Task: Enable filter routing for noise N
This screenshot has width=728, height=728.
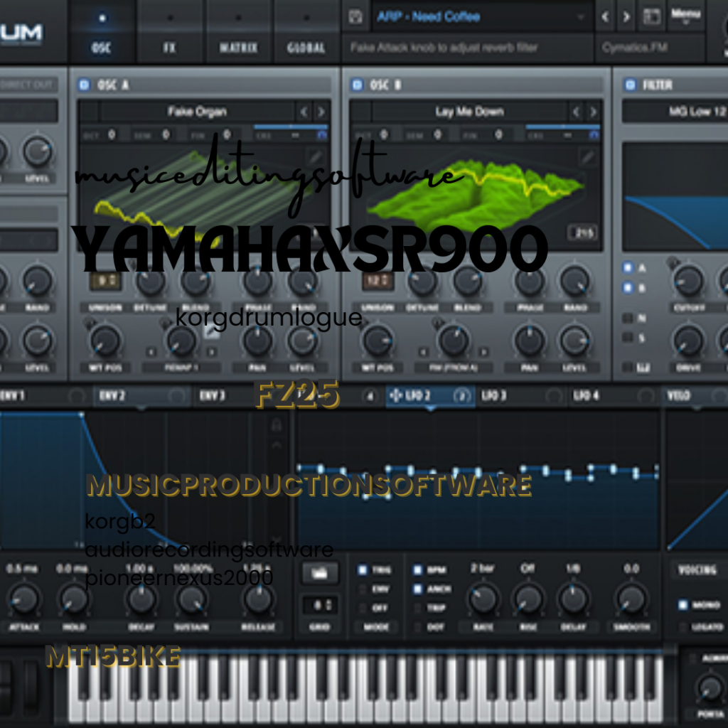Action: tap(628, 318)
